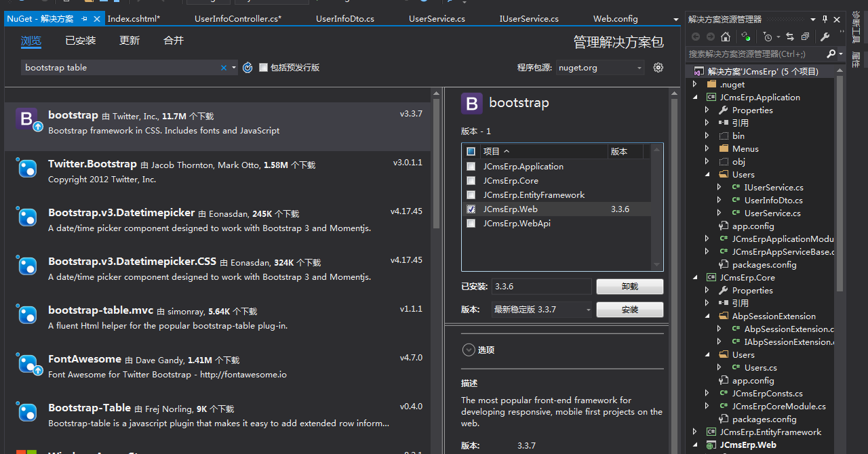The image size is (868, 454).
Task: Switch to the Web.config tab
Action: [x=616, y=19]
